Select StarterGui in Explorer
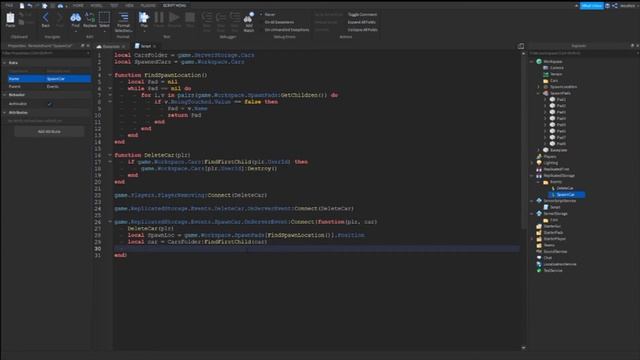Screen dimensions: 640x360 point(552,226)
